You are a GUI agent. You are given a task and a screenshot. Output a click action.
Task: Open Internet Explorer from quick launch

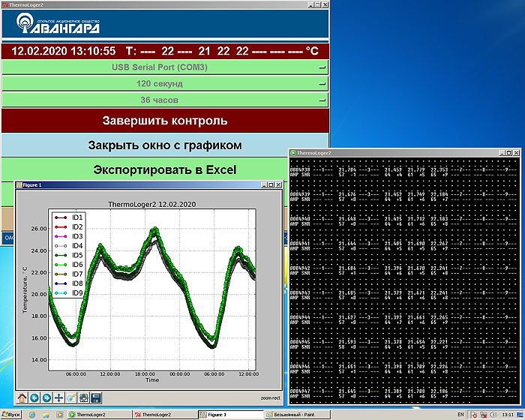32,415
